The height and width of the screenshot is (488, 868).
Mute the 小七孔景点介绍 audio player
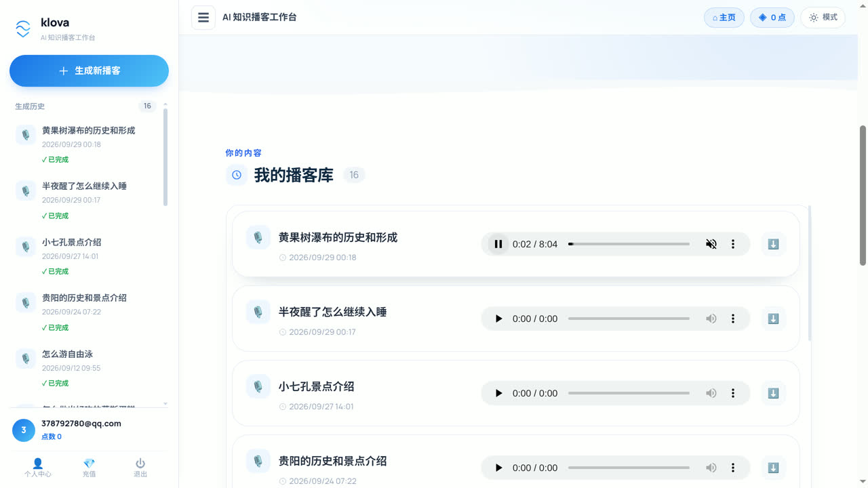pyautogui.click(x=711, y=393)
